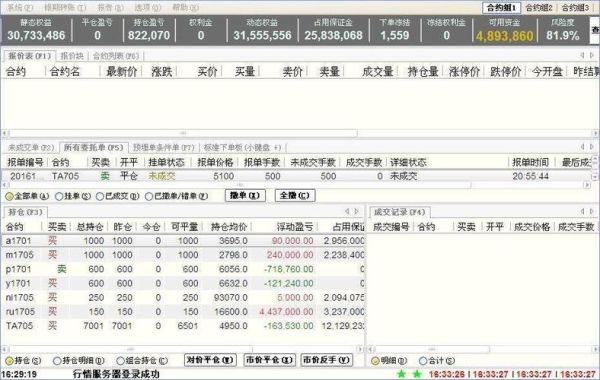Select the y1701 position row

(183, 283)
